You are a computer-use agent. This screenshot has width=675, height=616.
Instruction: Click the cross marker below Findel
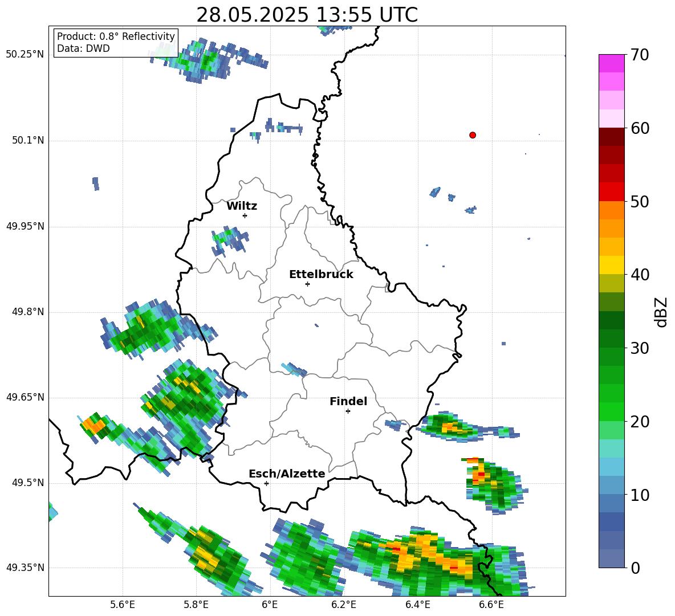(x=348, y=411)
